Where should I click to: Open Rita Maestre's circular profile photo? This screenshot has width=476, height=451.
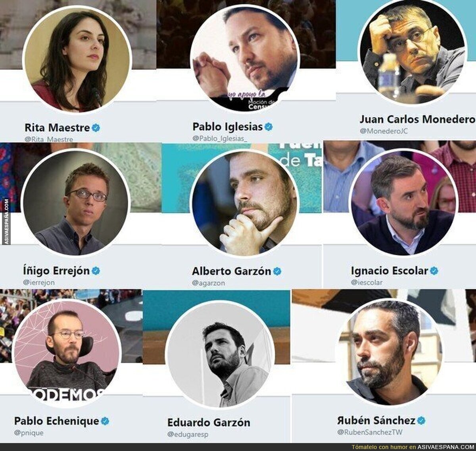(x=77, y=58)
